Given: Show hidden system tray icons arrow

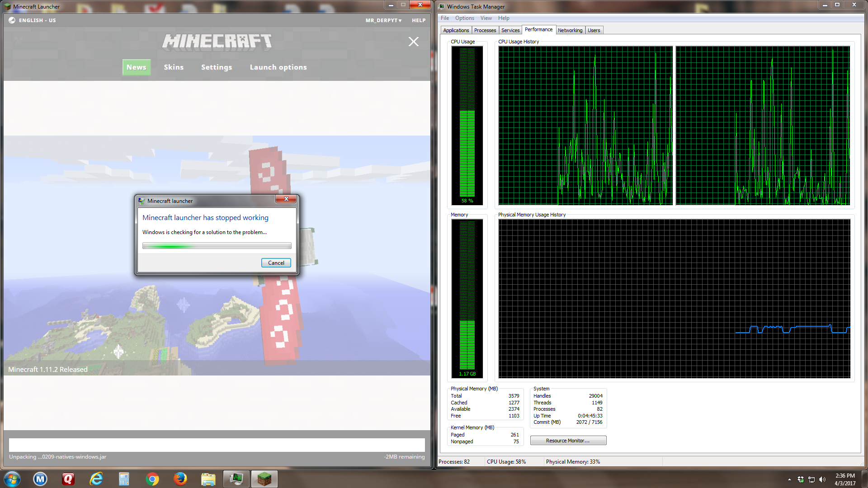Looking at the screenshot, I should click(x=789, y=479).
